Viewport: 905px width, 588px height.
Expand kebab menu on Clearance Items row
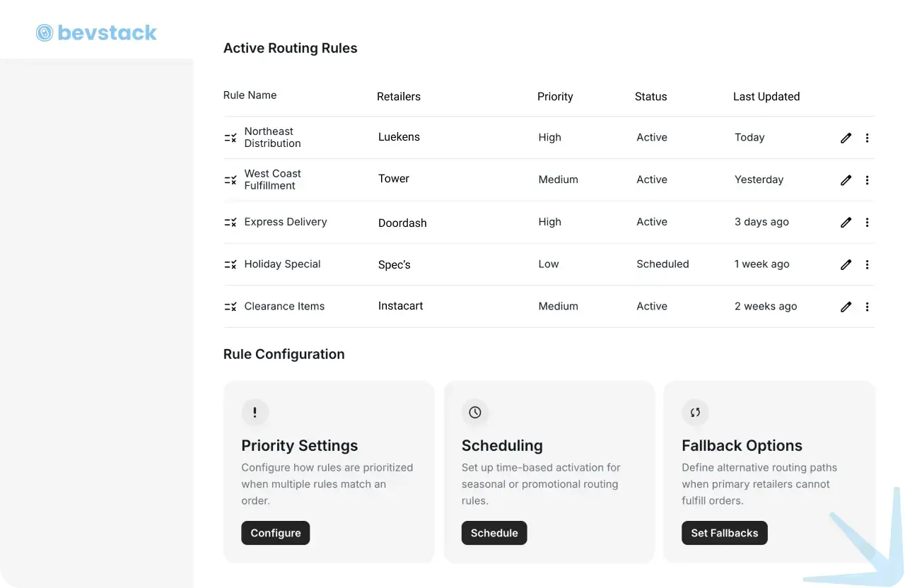(x=867, y=307)
